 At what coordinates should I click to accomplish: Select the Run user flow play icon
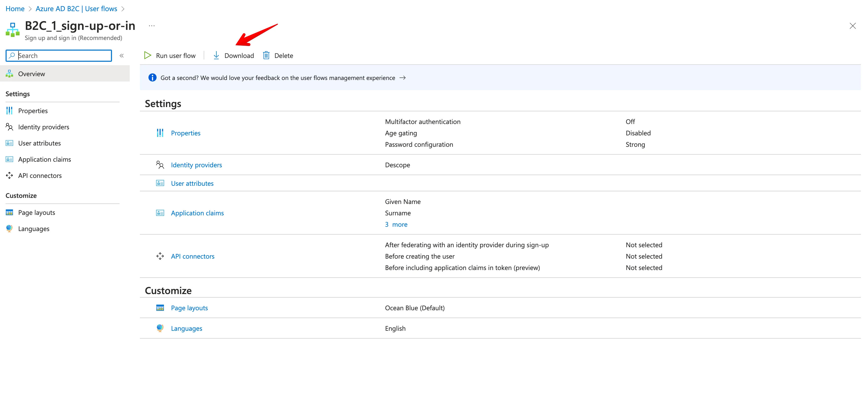point(147,55)
